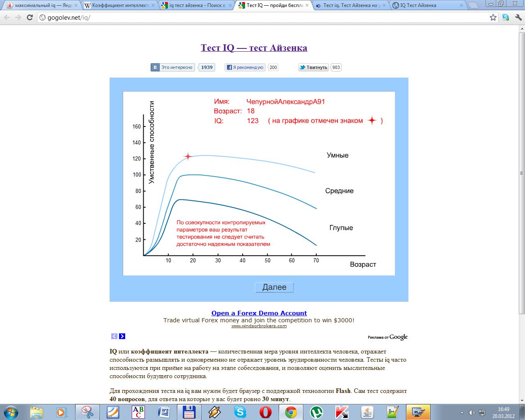
Task: Click the Twitter Твитнуть button
Action: 314,67
